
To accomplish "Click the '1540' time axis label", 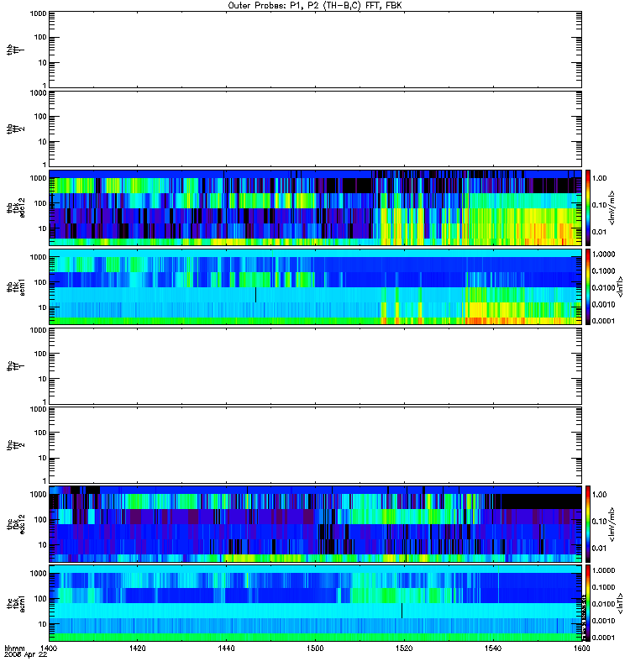I will 493,648.
